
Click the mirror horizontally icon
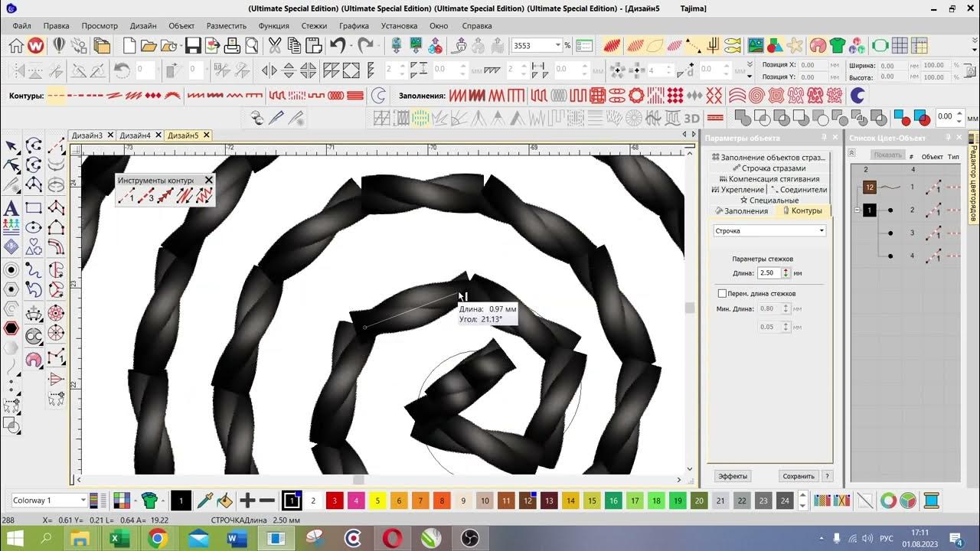click(x=269, y=70)
